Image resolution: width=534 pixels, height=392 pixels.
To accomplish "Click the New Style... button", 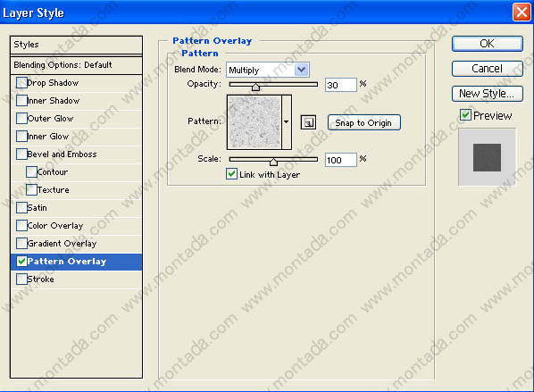I will [488, 94].
